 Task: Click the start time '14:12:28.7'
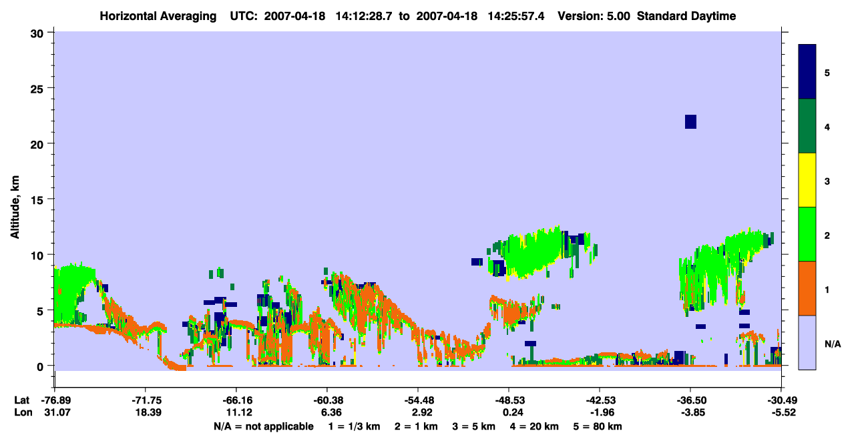point(365,16)
